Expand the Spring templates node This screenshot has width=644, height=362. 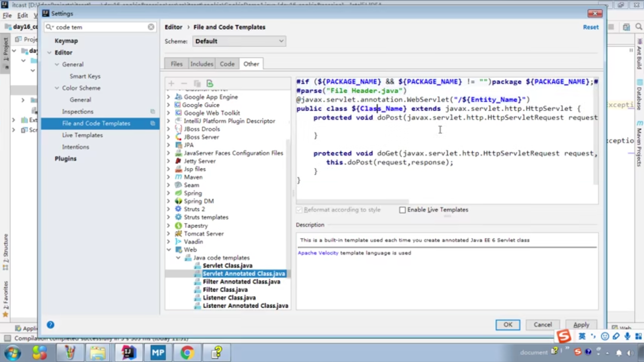[x=169, y=193]
